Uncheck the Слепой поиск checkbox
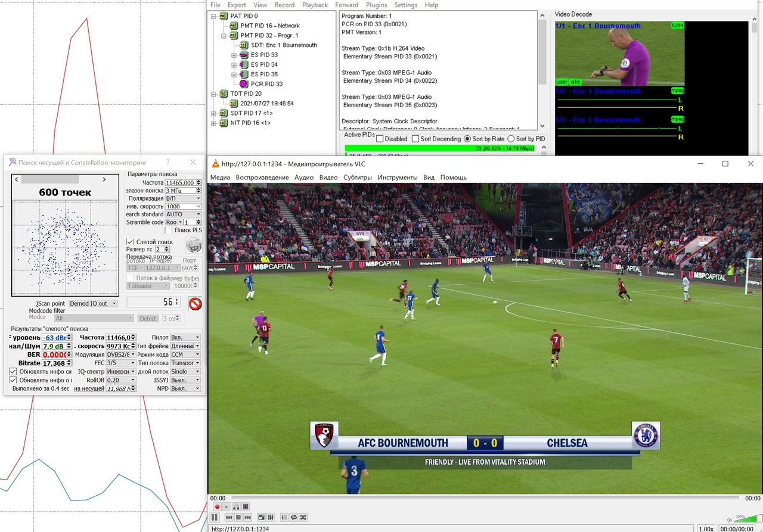The height and width of the screenshot is (532, 763). pyautogui.click(x=131, y=242)
